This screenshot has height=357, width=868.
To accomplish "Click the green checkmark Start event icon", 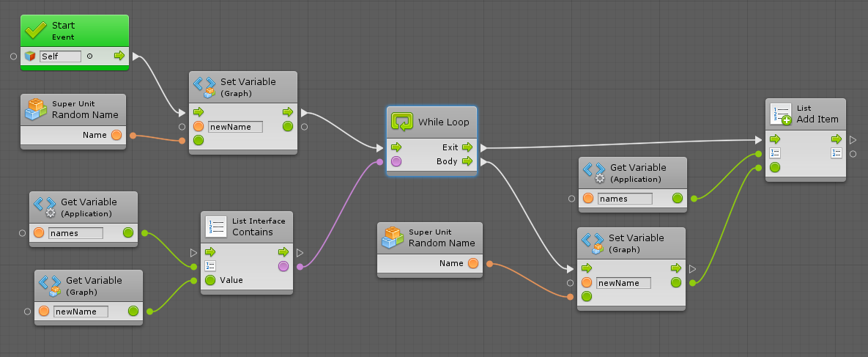I will coord(36,30).
